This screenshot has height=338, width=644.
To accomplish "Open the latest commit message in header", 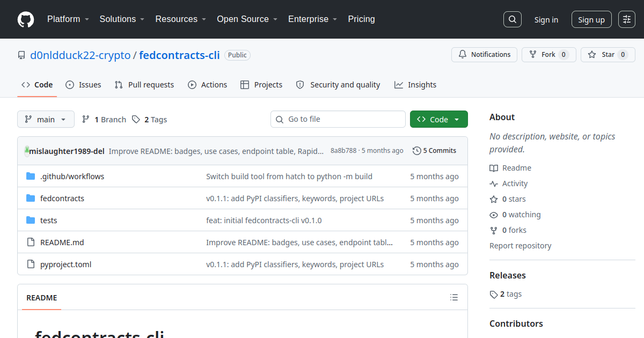I will 216,151.
